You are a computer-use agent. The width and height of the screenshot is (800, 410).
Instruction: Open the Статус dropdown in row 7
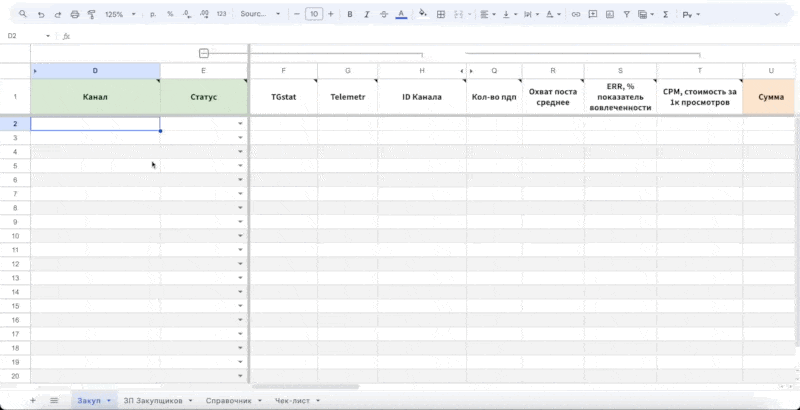coord(240,194)
